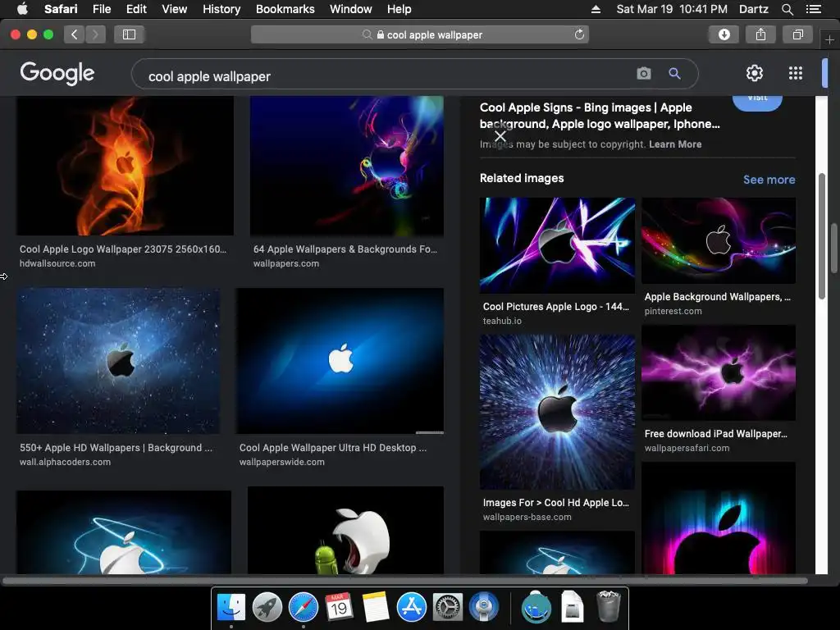Click the preview panel vertical scrollbar
The height and width of the screenshot is (630, 840).
coord(822,235)
